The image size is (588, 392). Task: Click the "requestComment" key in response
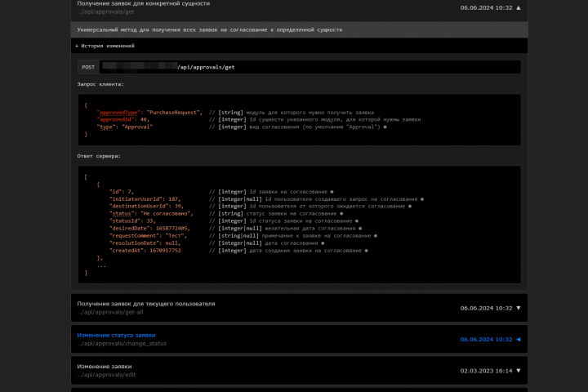click(133, 236)
